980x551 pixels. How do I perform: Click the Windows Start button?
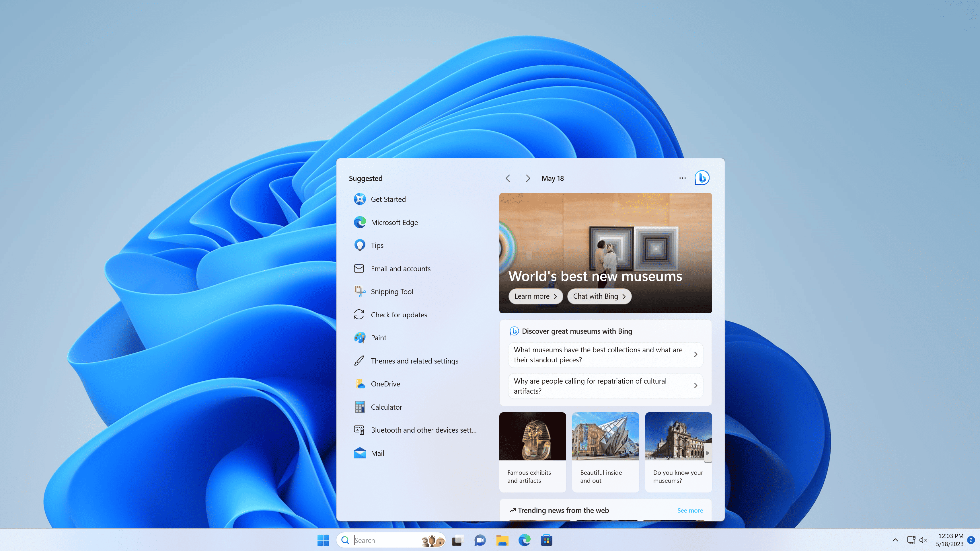coord(324,540)
